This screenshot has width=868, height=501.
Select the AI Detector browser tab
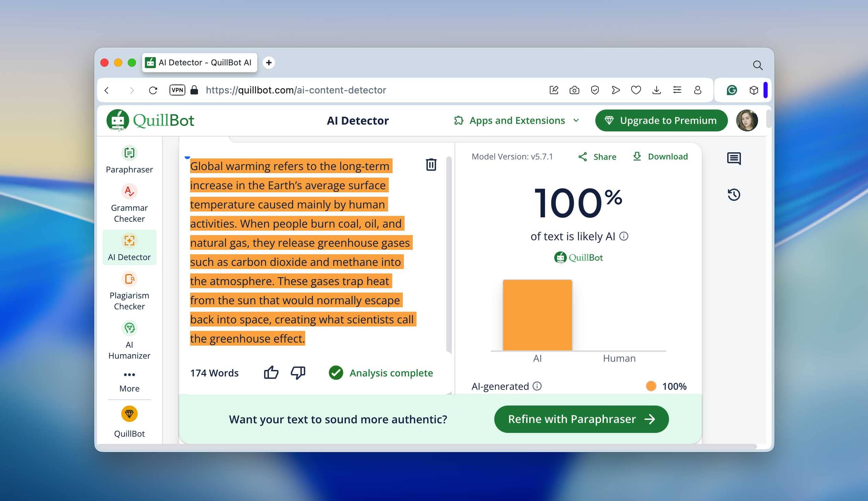[200, 63]
